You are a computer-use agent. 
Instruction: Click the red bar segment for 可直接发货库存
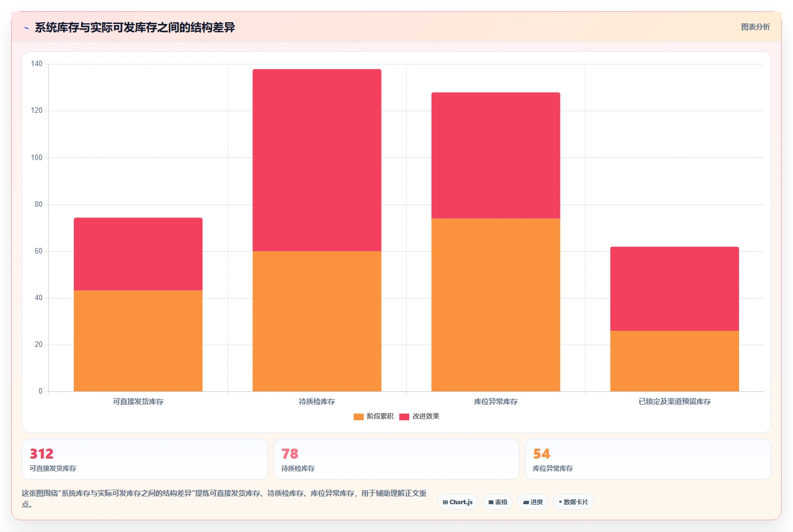point(138,254)
